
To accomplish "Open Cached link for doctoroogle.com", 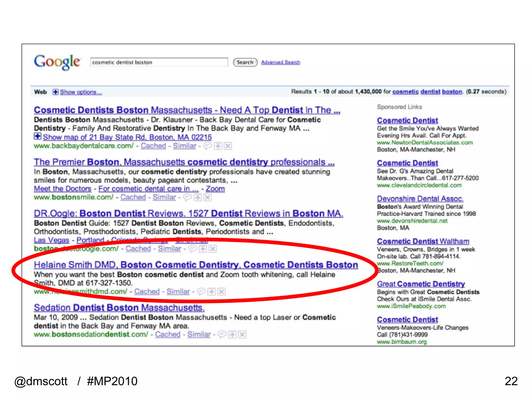I will [138, 249].
